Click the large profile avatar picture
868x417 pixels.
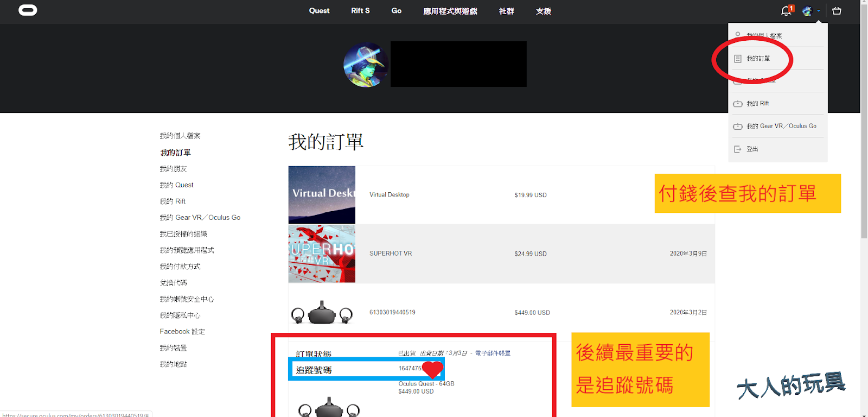(366, 65)
